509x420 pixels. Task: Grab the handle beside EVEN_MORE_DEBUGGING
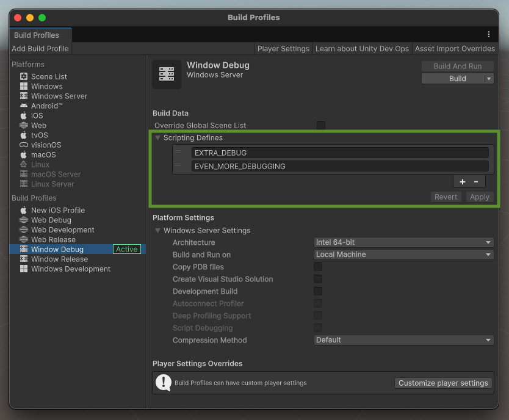click(178, 165)
